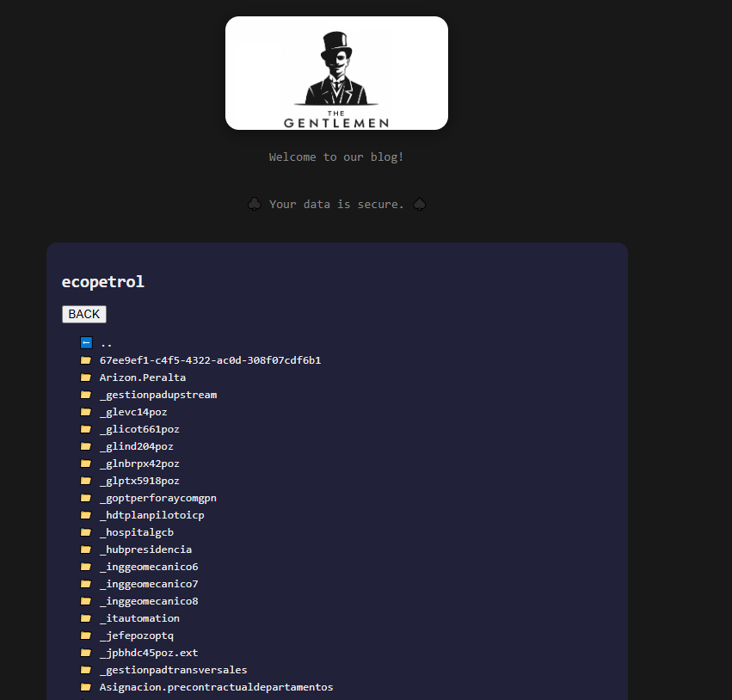Open the _goptperforaycomgpn folder
This screenshot has width=732, height=700.
click(x=157, y=498)
